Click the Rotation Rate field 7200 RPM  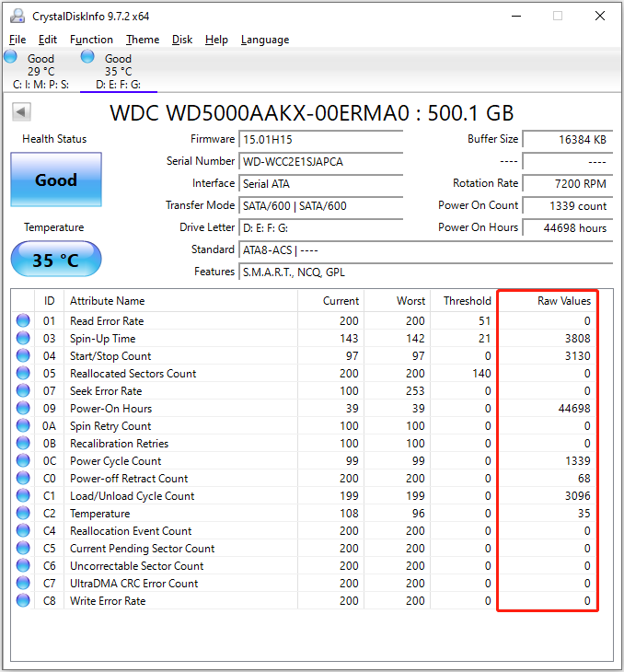568,183
